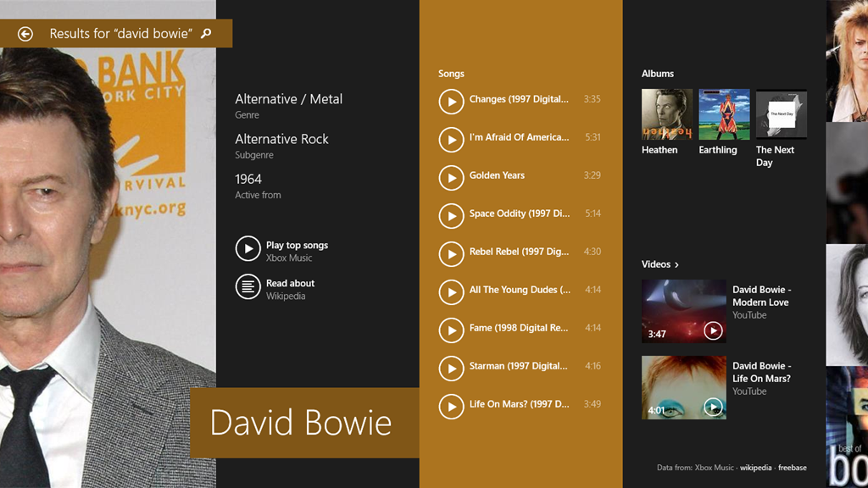Image resolution: width=868 pixels, height=488 pixels.
Task: Open David Bowie - Modern Love video title
Action: pos(762,296)
